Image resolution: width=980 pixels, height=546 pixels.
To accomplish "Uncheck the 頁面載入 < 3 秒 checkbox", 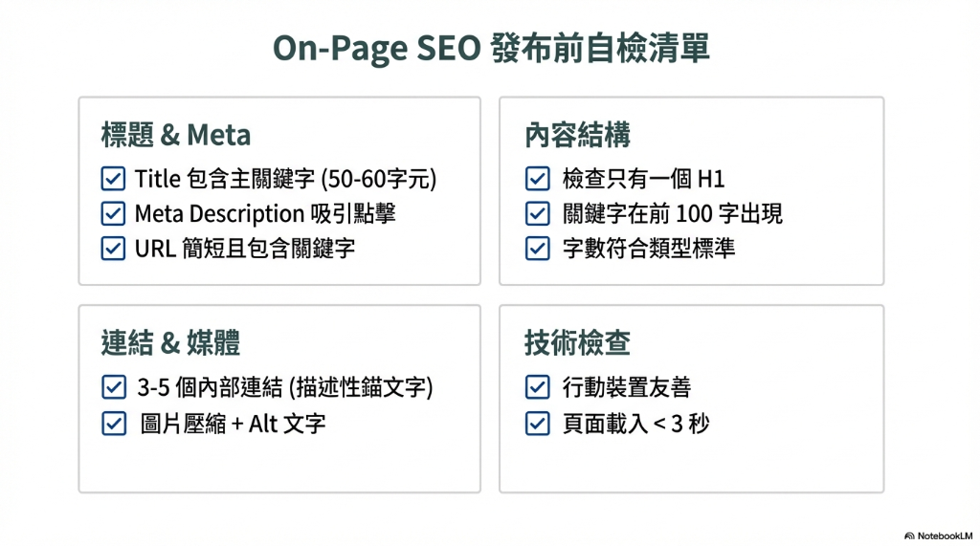I will pos(537,423).
